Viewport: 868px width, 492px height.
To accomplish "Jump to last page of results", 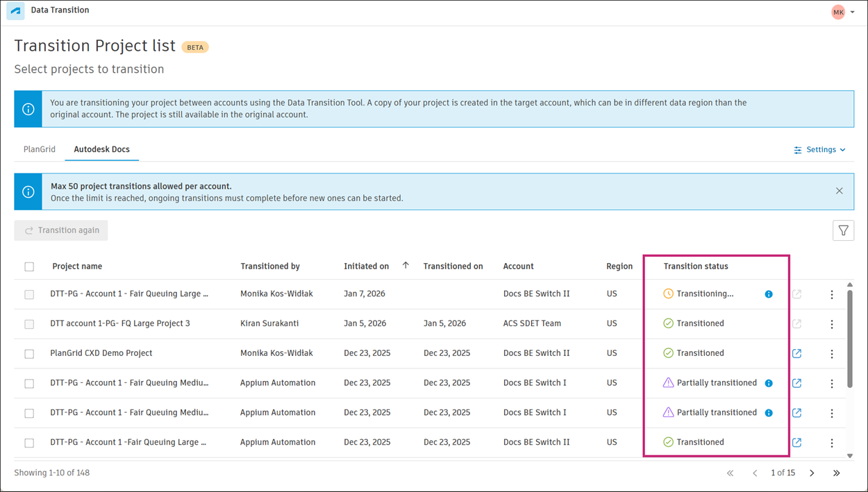I will (x=837, y=473).
